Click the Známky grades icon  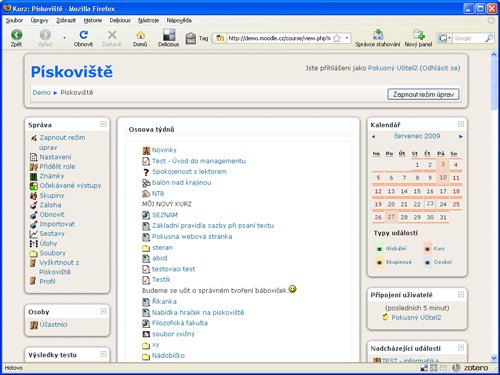click(x=33, y=176)
